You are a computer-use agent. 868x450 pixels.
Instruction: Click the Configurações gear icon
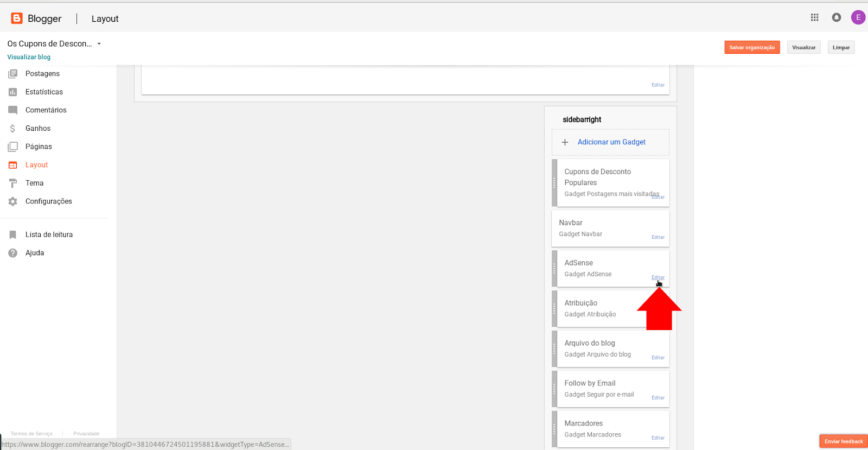click(13, 201)
